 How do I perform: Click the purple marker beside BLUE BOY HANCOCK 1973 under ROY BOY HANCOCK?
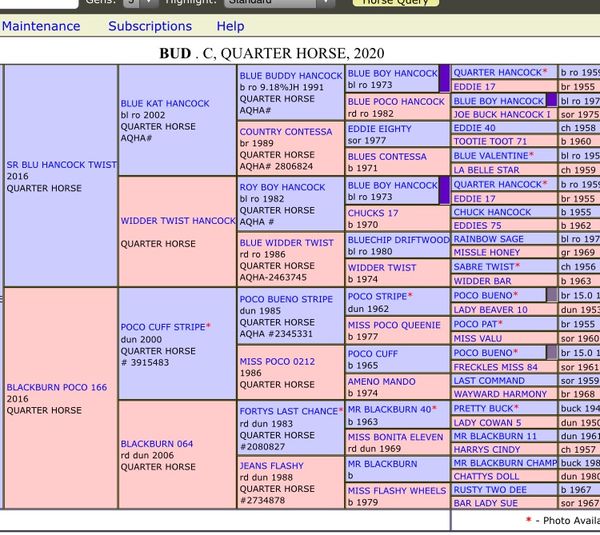(x=444, y=190)
